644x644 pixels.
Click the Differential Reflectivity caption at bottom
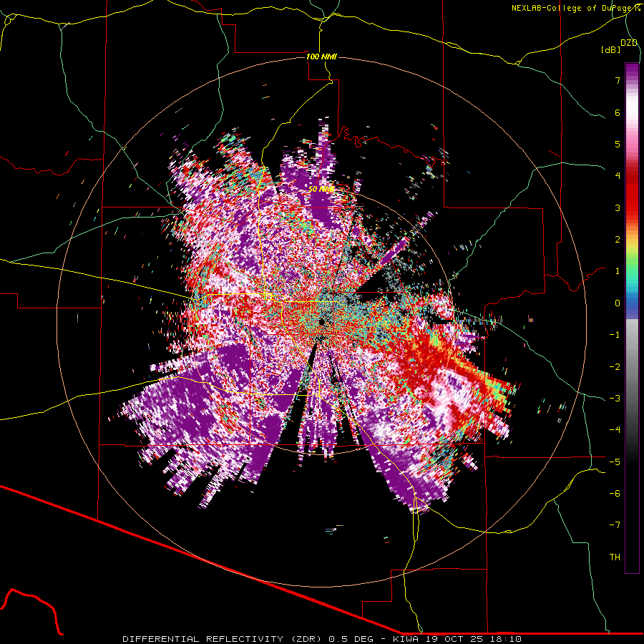coord(322,639)
